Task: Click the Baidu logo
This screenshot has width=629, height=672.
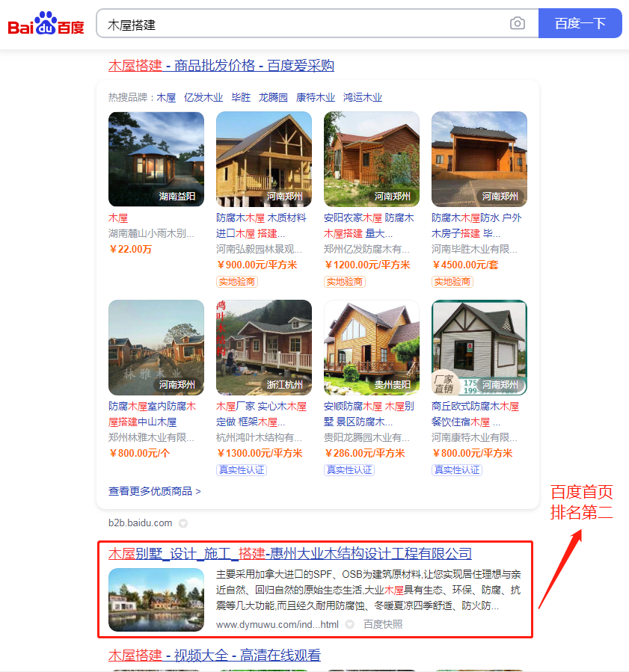Action: 46,23
